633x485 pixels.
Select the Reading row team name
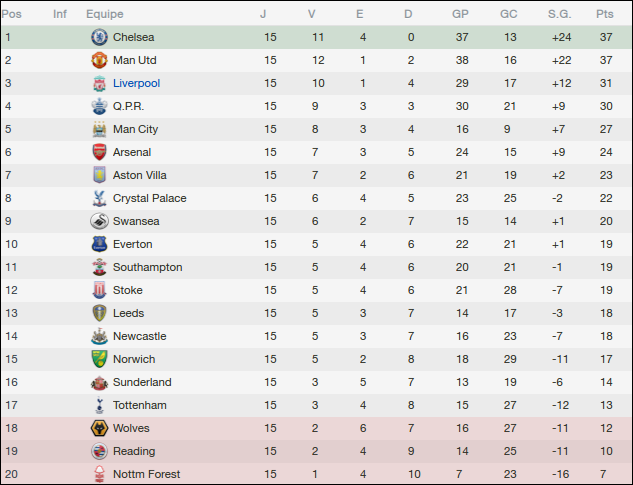click(134, 451)
